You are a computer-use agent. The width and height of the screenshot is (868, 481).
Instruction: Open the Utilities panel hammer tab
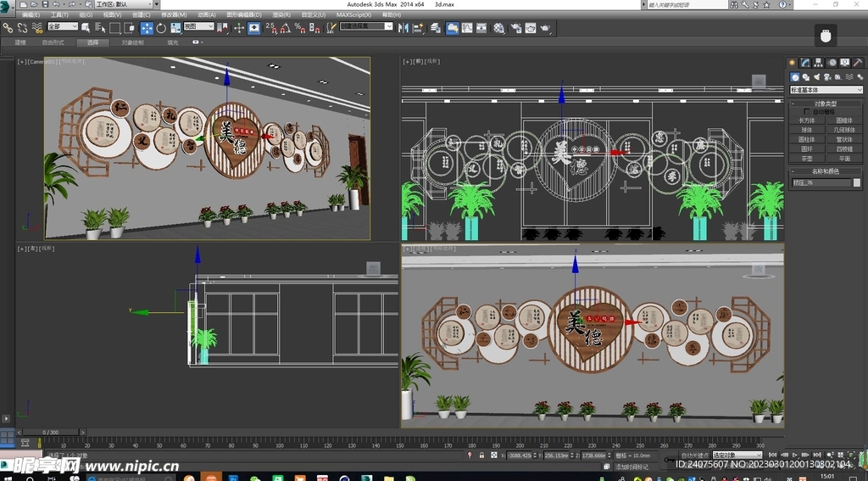858,62
